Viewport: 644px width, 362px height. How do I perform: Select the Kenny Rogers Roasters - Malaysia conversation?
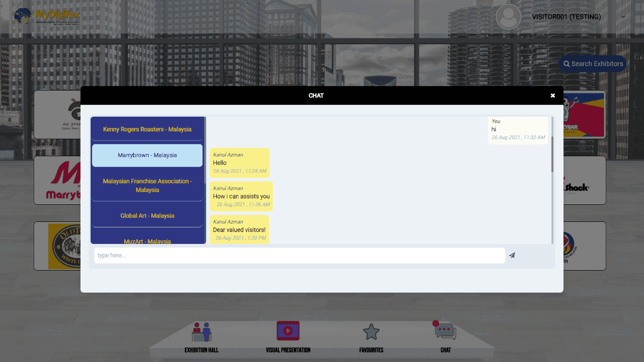147,129
